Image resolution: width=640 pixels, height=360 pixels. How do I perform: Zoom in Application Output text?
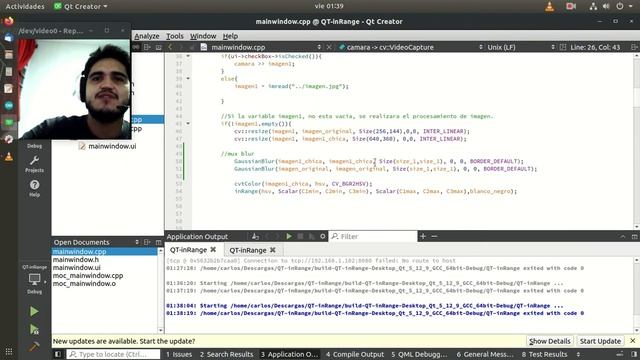pos(423,236)
